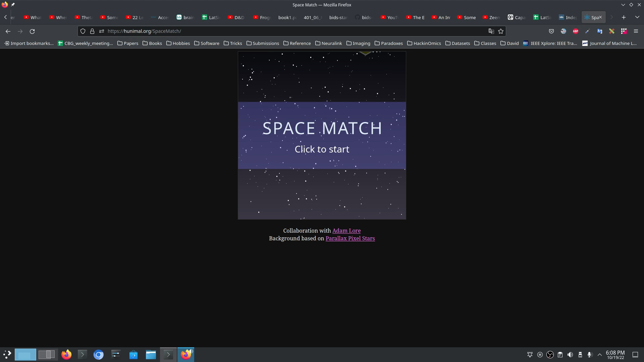
Task: Open the microphone tray icon
Action: [590, 355]
